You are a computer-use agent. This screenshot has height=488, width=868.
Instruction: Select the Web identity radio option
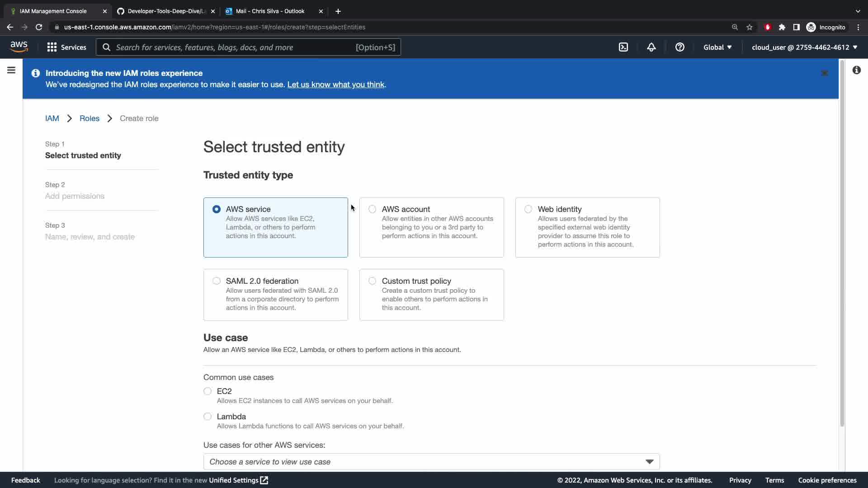528,209
